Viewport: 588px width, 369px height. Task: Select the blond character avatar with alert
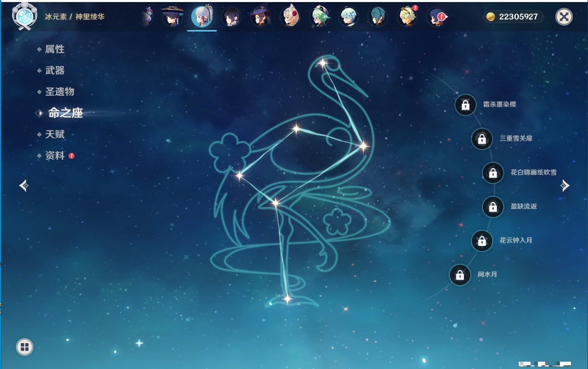tap(407, 17)
